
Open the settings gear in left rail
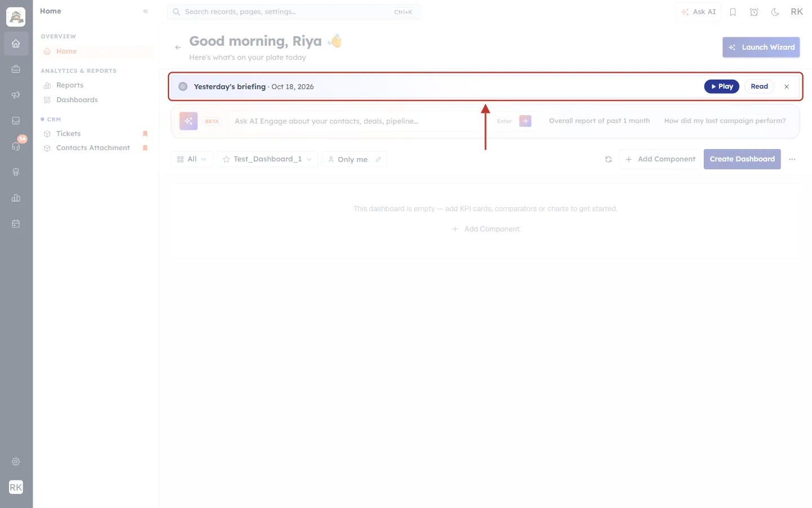[x=16, y=462]
